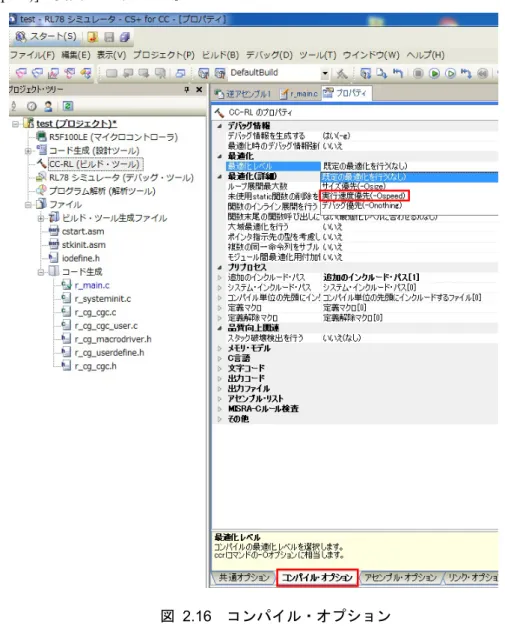Click the スタック破壊検出を行う value いいえ(なし)
The width and height of the screenshot is (505, 627).
pyautogui.click(x=341, y=338)
